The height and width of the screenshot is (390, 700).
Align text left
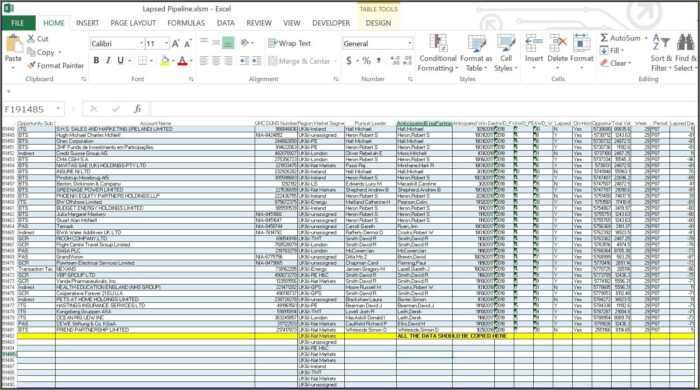point(204,60)
